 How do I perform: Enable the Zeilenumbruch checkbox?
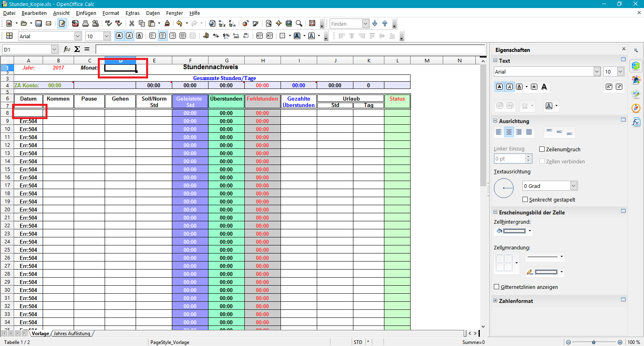click(x=542, y=149)
